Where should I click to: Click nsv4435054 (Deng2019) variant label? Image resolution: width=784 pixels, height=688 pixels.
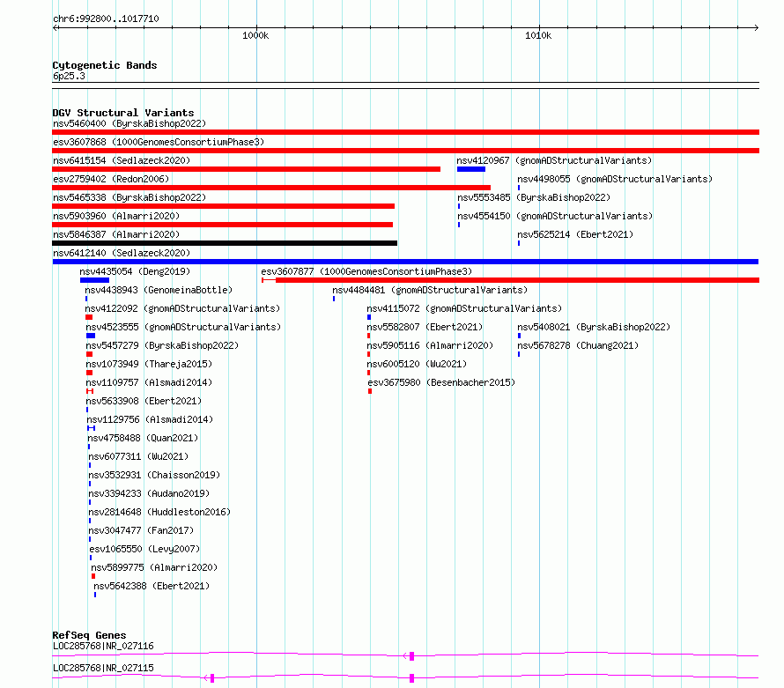coord(135,271)
